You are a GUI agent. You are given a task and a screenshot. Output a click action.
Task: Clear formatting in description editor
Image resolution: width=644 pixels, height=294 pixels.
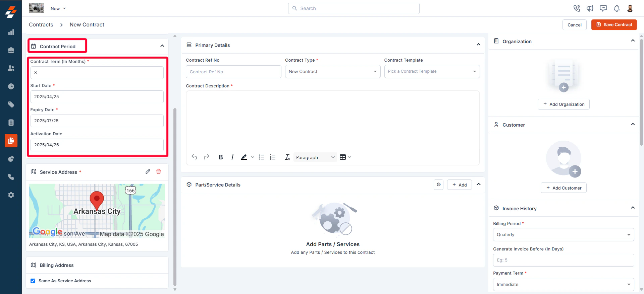coord(287,157)
